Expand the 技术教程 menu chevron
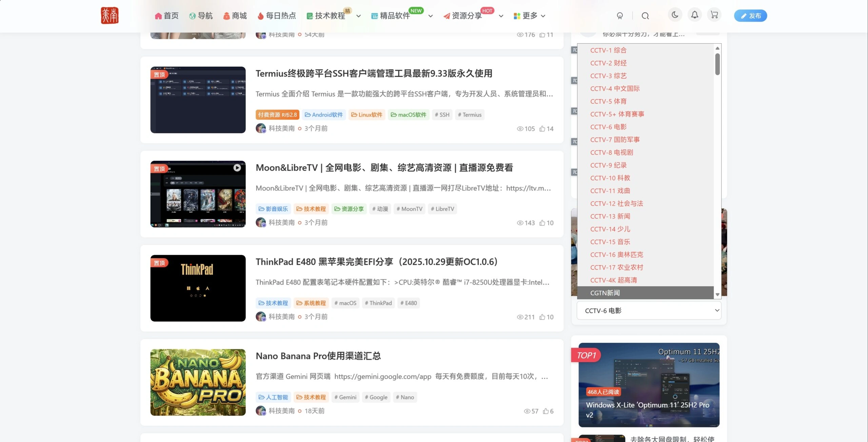The width and height of the screenshot is (868, 442). pos(358,16)
